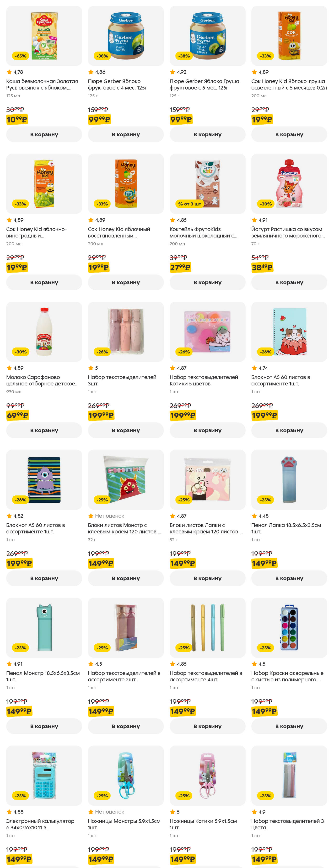Viewport: 334px width, 868px height.
Task: Open the Молоко Сарафаново product title
Action: (42, 380)
